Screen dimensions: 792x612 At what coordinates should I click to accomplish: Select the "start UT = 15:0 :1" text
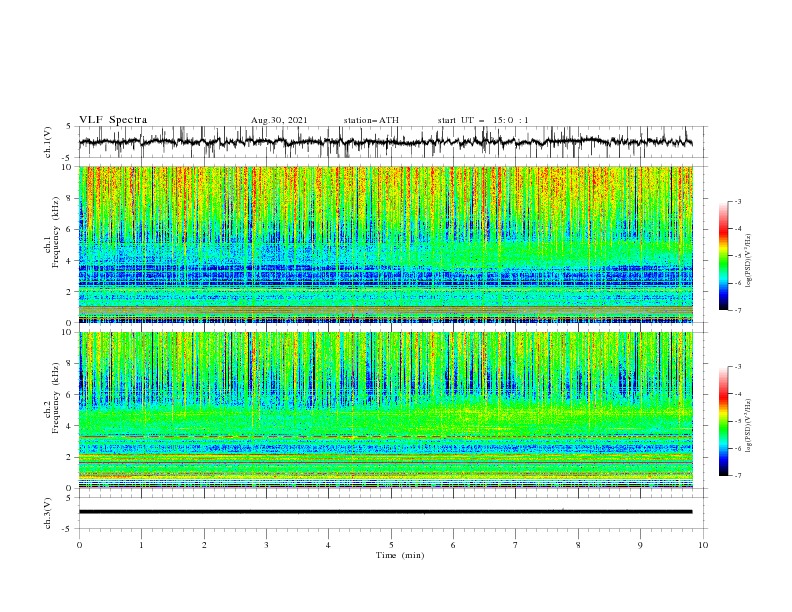click(483, 120)
